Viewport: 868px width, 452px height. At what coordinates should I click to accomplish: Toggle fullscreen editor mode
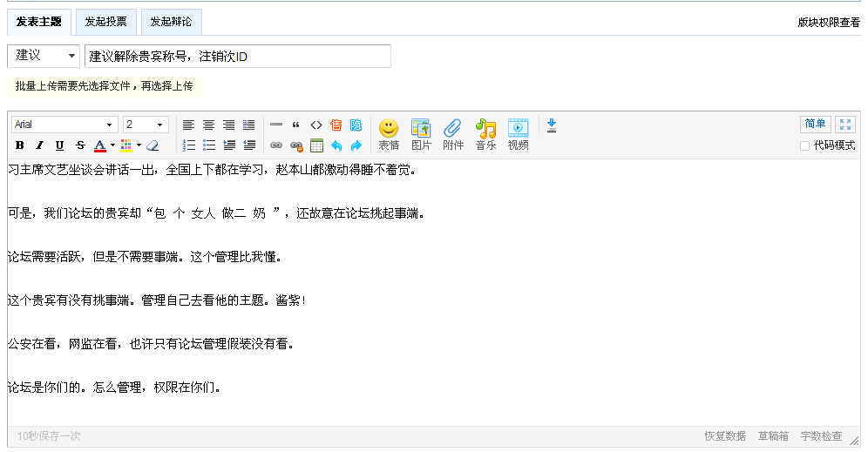click(845, 125)
